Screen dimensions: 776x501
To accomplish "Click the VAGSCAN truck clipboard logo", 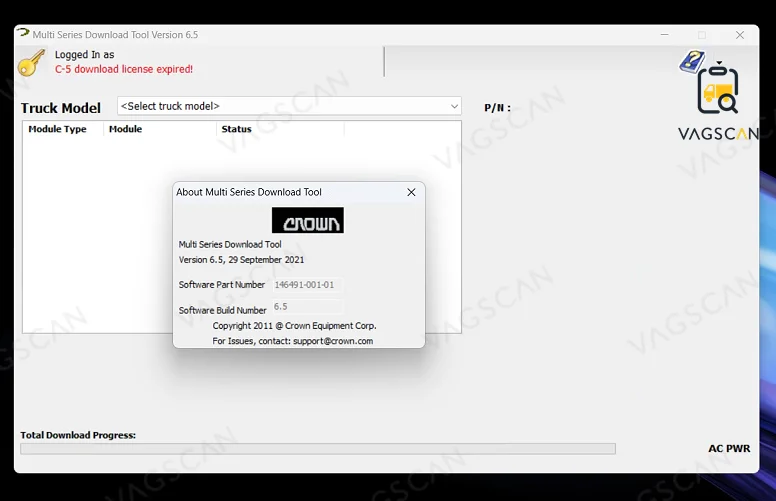I will (x=718, y=88).
